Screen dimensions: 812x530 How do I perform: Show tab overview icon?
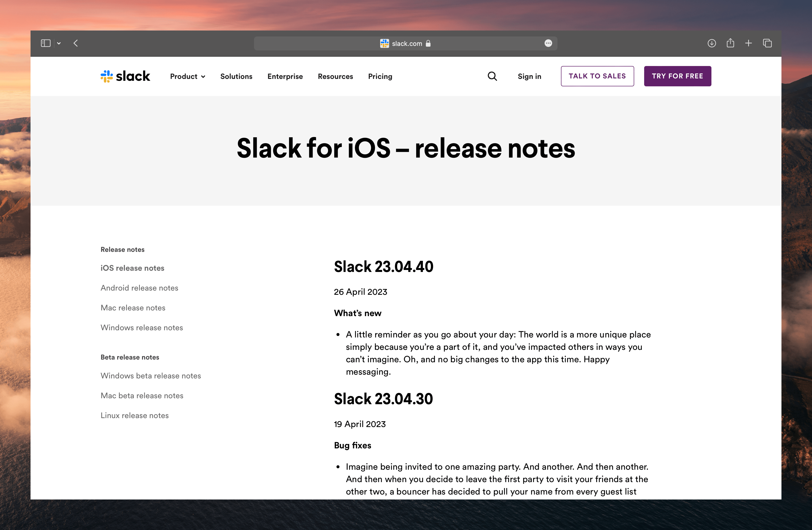[767, 43]
